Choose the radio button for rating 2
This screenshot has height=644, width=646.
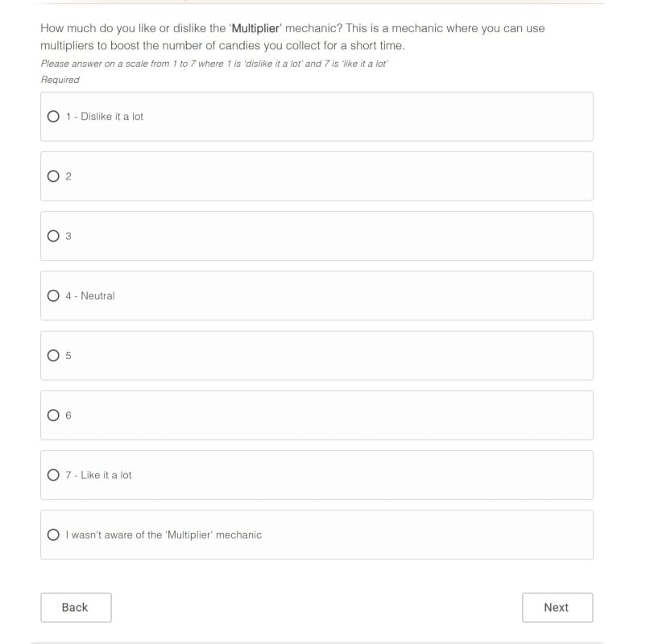[x=53, y=176]
